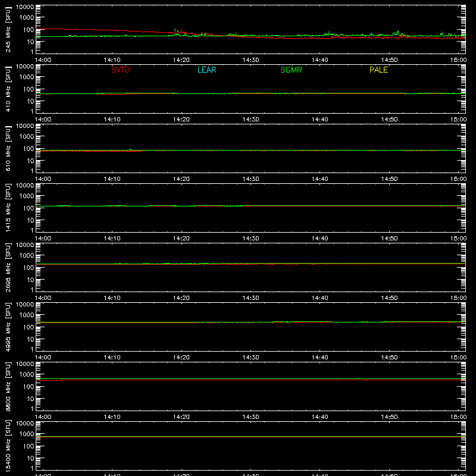This screenshot has height=476, width=476.
Task: Click the 10000 tick label on 2695 MHz axis
Action: pyautogui.click(x=25, y=245)
